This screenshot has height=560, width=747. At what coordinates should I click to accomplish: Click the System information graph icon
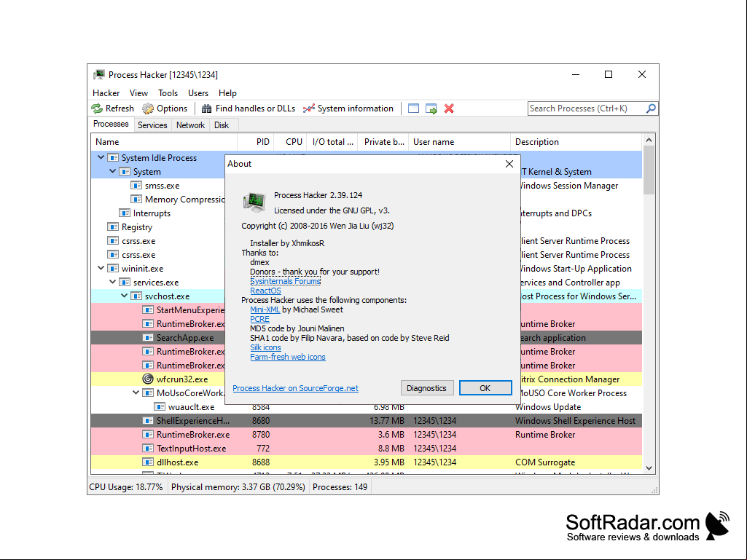point(309,109)
